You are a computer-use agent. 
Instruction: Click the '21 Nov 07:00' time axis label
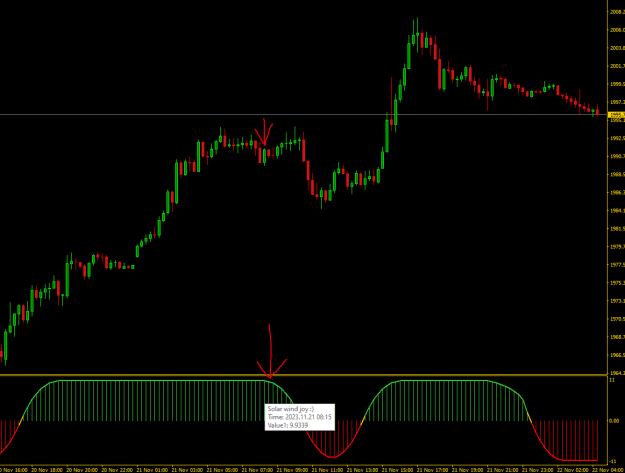tap(257, 470)
